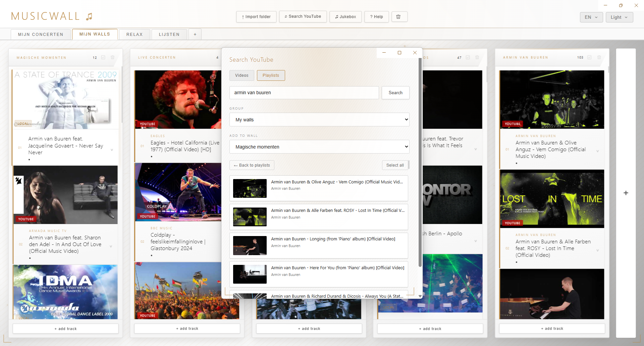Select the Vem Comigo result thumbnail
This screenshot has width=644, height=346.
click(x=250, y=188)
